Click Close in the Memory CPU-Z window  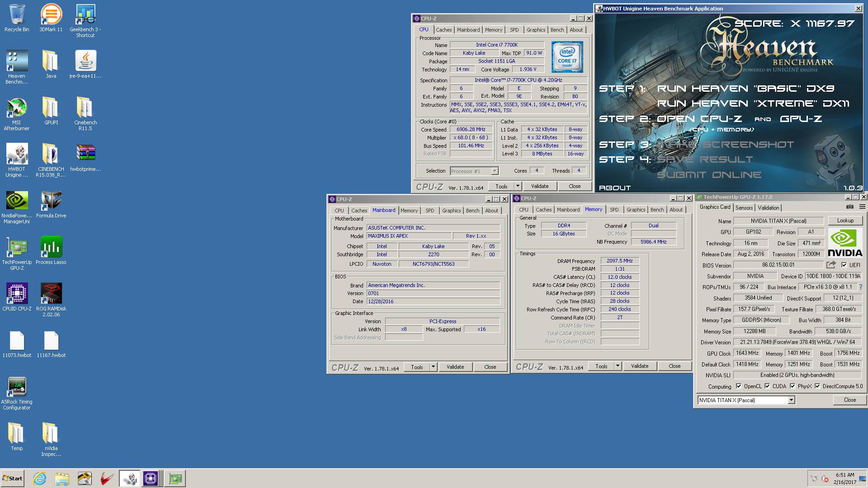(x=675, y=366)
